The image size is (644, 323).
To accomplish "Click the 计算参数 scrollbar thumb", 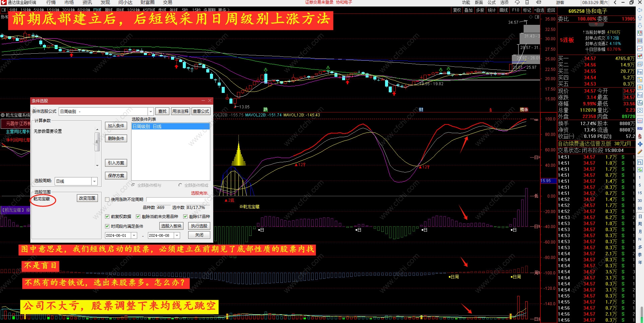I will [x=97, y=142].
